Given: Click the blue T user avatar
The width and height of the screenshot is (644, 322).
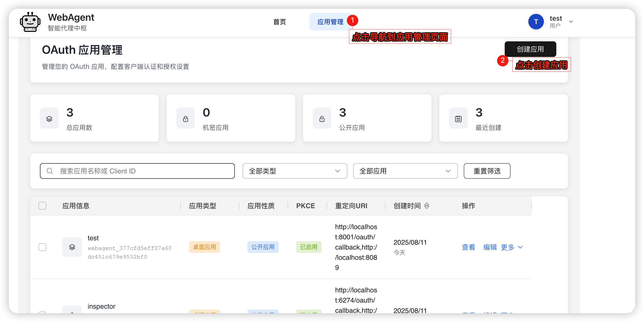Looking at the screenshot, I should (x=536, y=22).
